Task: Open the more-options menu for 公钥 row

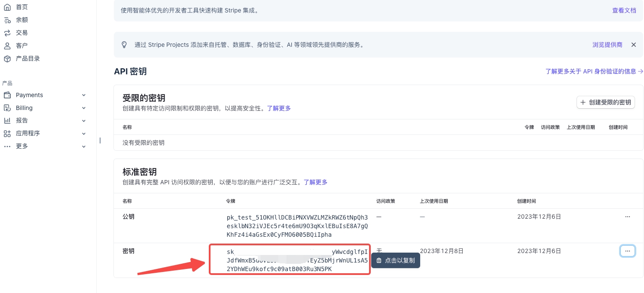Action: [628, 217]
